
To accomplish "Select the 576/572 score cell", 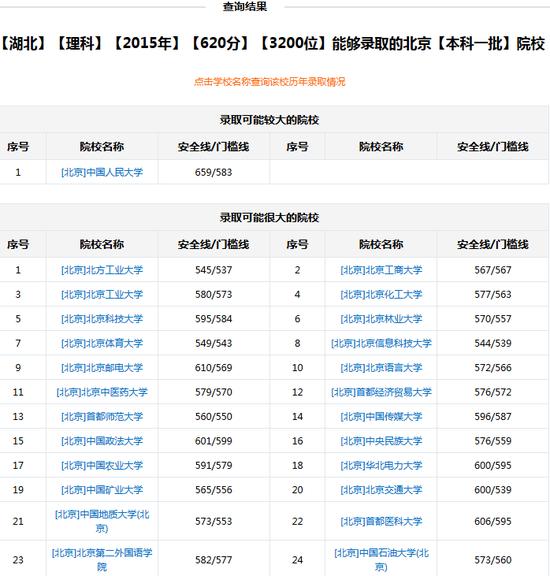I will click(493, 392).
